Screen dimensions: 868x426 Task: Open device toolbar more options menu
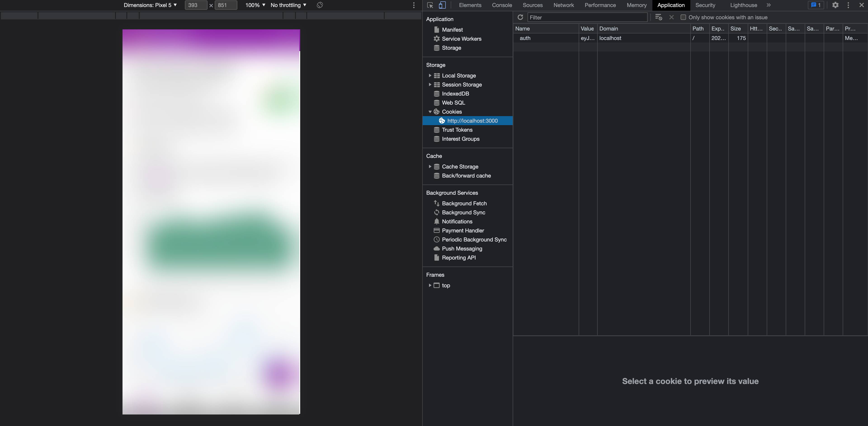tap(414, 5)
